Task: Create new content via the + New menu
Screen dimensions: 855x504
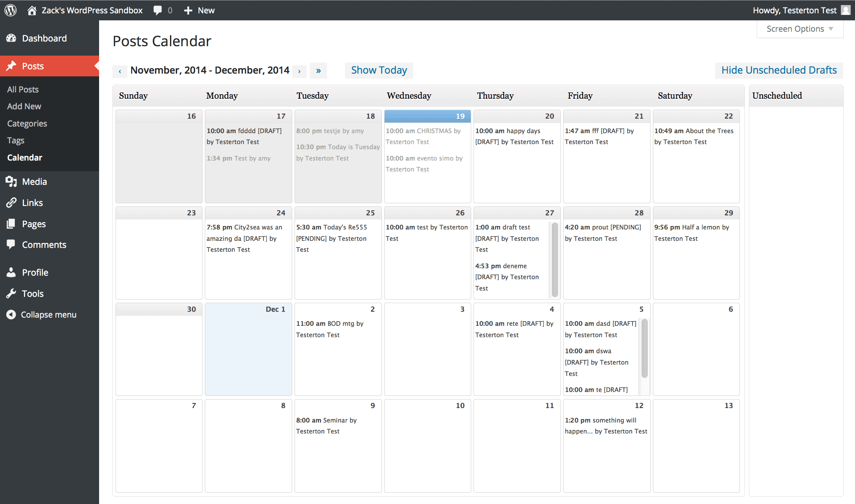Action: coord(199,10)
